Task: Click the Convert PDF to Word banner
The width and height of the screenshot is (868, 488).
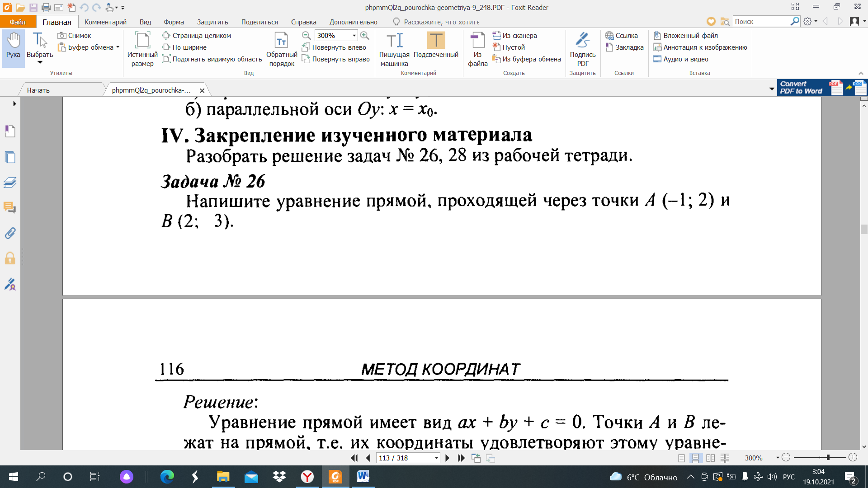Action: 822,88
